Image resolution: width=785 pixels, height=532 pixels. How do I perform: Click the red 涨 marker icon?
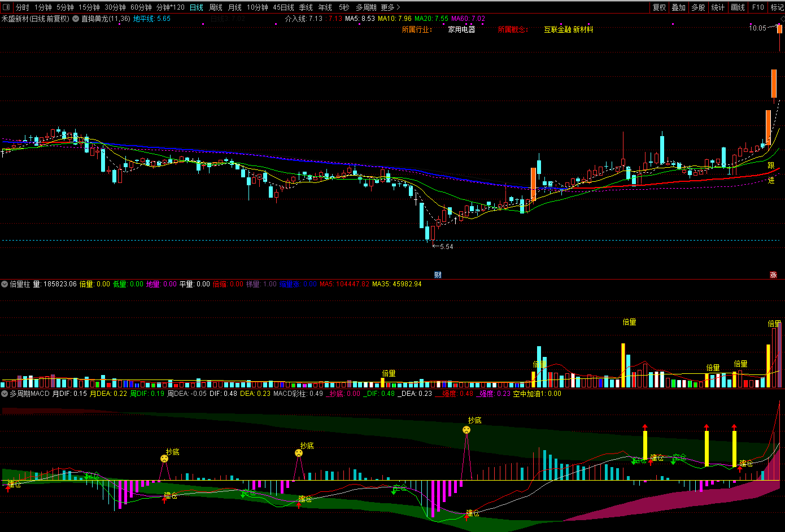[773, 275]
